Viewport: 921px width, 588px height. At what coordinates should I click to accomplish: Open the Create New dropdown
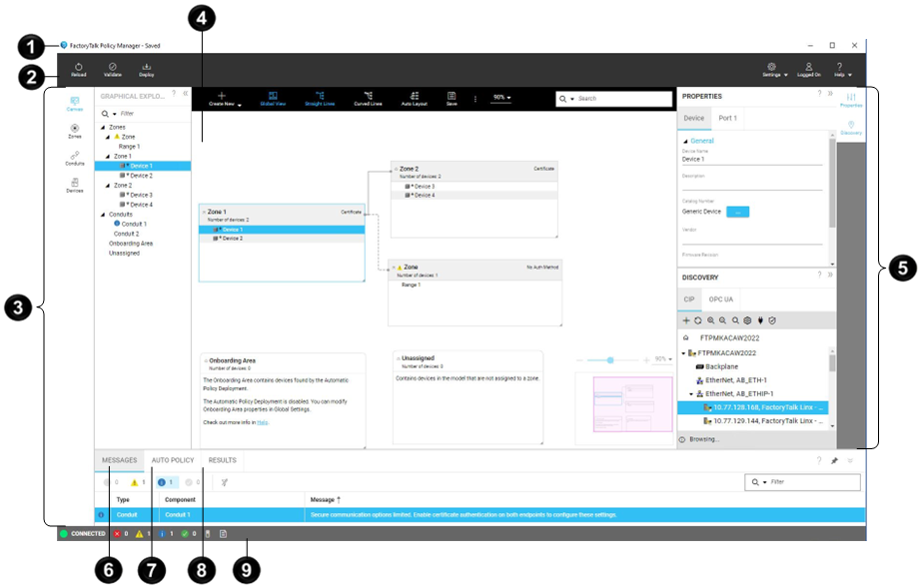(225, 99)
